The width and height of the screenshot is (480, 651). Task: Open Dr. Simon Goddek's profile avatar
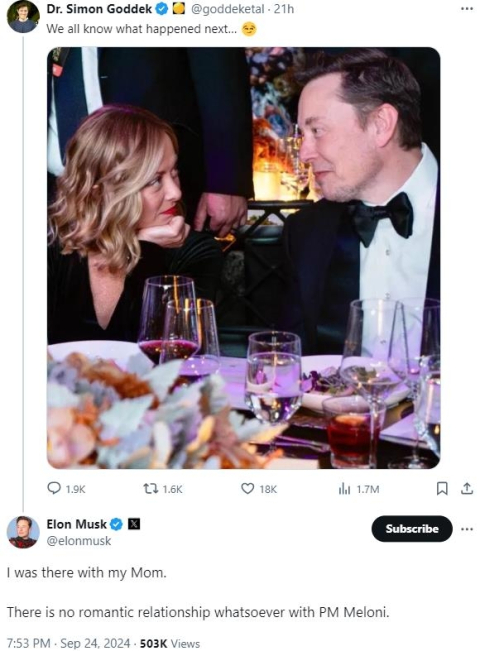pos(23,17)
